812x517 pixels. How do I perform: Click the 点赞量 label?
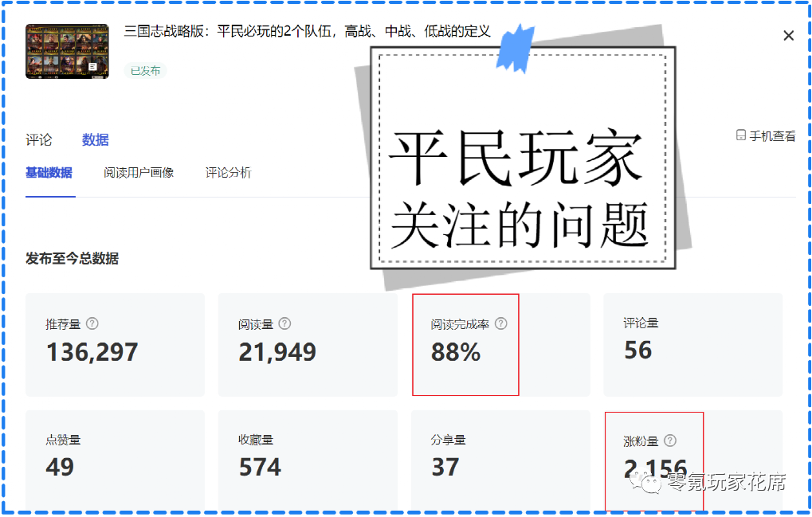point(63,440)
